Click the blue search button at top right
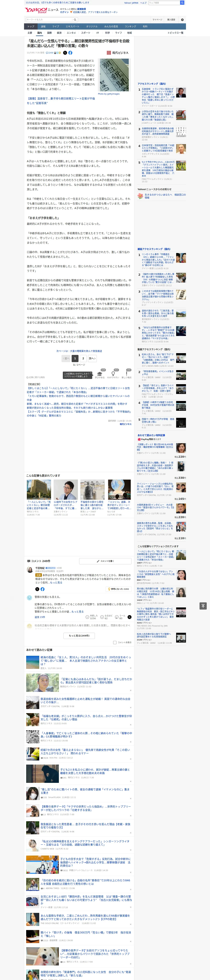The image size is (210, 980). (x=182, y=3)
